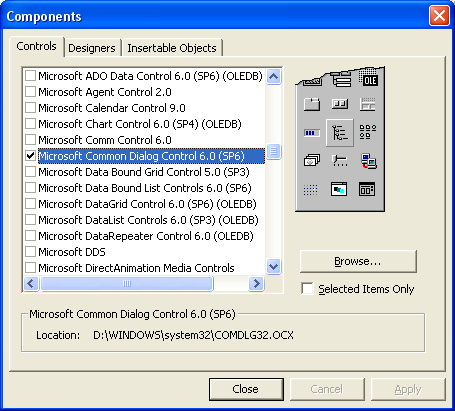
Task: Click the Close button at the bottom
Action: point(246,389)
